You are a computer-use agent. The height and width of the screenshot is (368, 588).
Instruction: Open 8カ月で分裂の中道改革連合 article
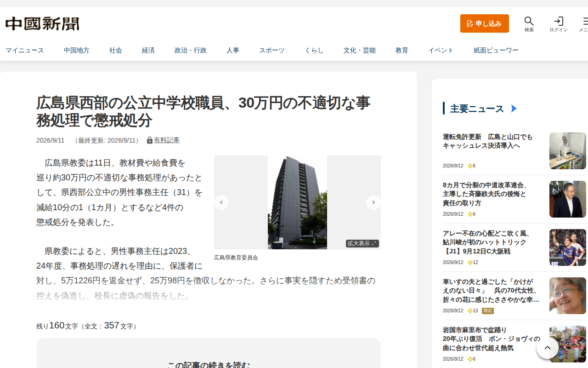485,194
